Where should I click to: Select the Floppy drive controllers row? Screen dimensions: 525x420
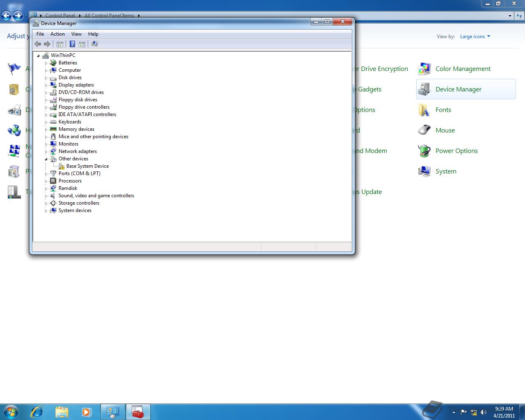click(84, 107)
